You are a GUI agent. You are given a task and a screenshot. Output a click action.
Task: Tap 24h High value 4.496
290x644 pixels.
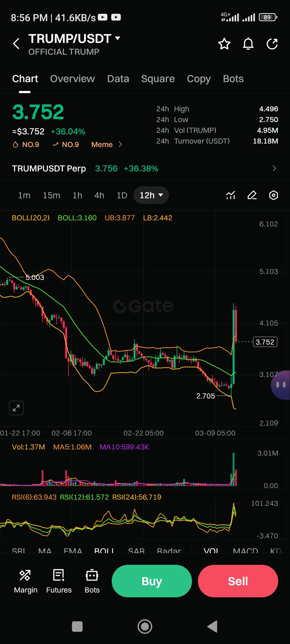pos(269,109)
